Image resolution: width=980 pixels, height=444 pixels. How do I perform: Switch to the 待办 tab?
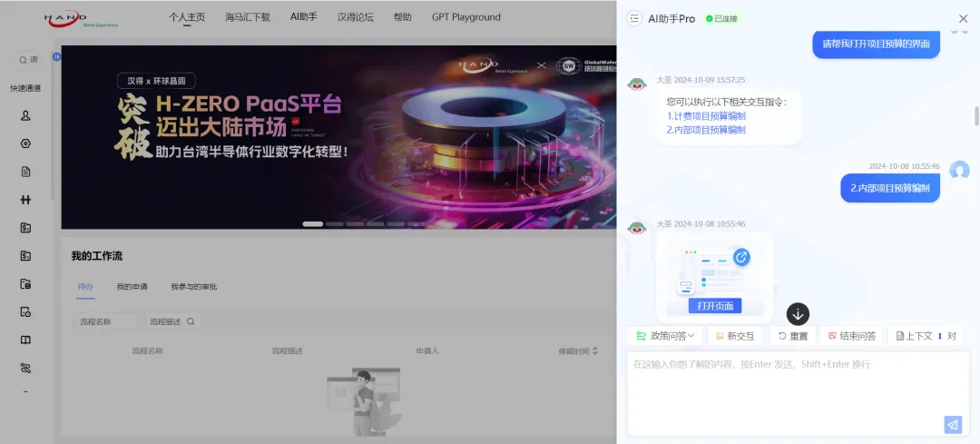point(85,287)
